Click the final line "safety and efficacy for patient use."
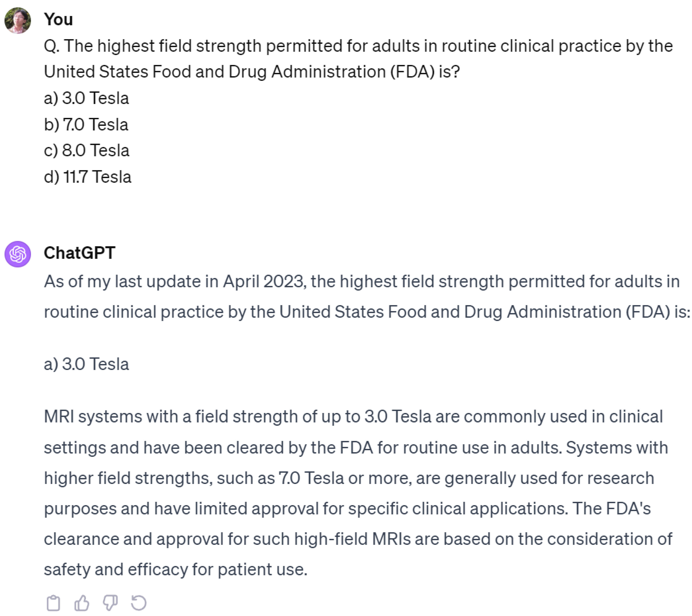The image size is (692, 616). 176,569
